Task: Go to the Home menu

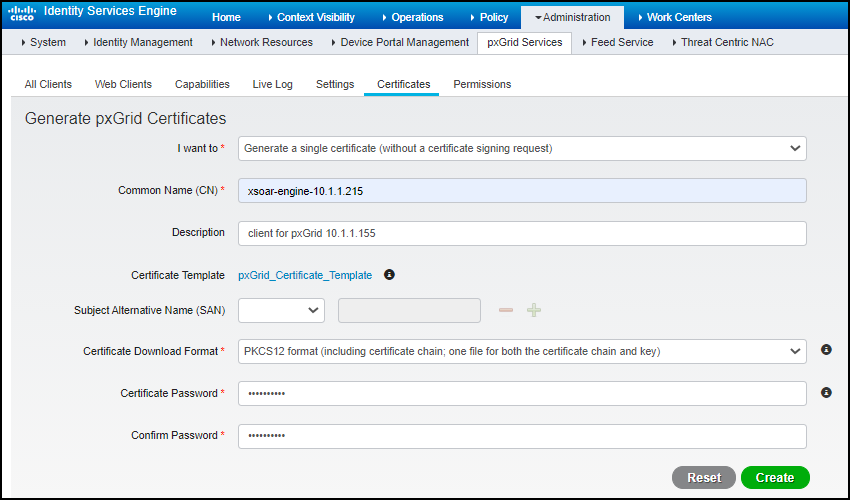Action: coord(226,17)
